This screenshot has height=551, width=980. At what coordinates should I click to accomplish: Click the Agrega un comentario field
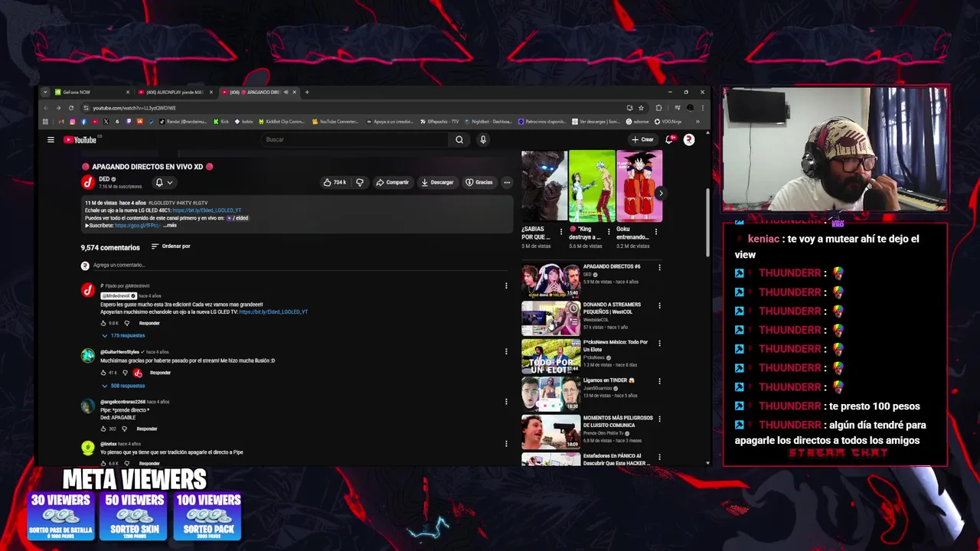coord(299,266)
